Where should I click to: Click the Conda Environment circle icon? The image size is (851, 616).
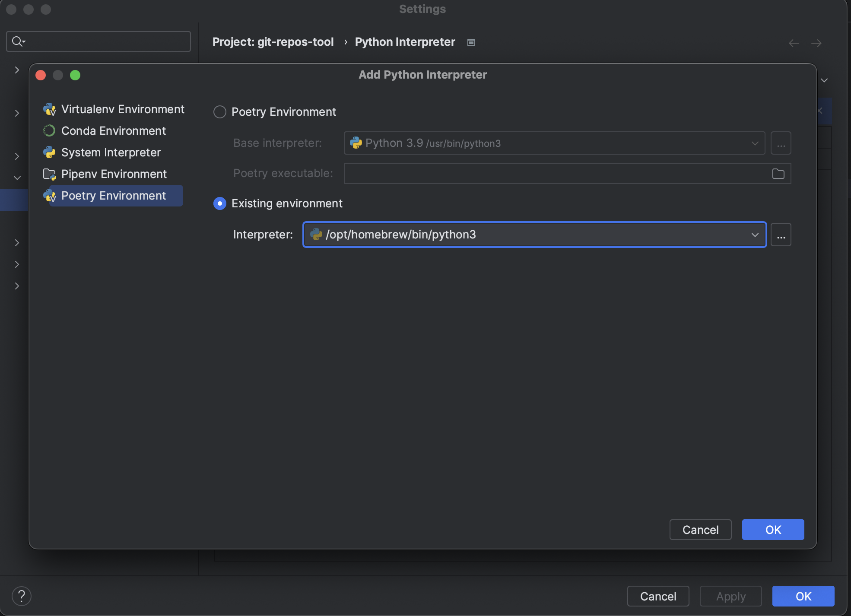pyautogui.click(x=50, y=131)
